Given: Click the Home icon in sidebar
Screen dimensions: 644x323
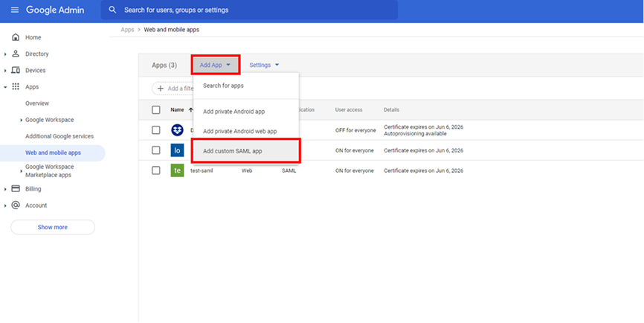Looking at the screenshot, I should [x=16, y=37].
